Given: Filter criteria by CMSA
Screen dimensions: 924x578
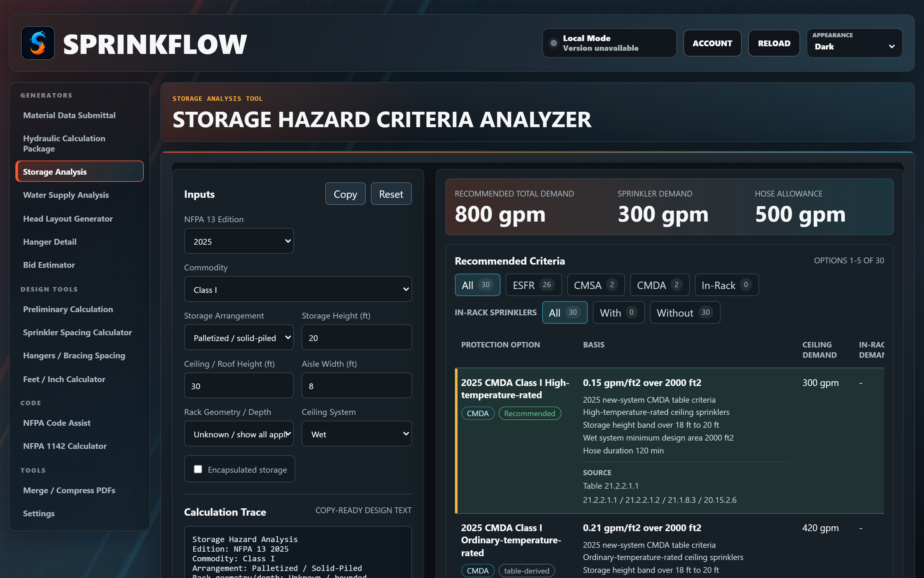Looking at the screenshot, I should (x=596, y=285).
